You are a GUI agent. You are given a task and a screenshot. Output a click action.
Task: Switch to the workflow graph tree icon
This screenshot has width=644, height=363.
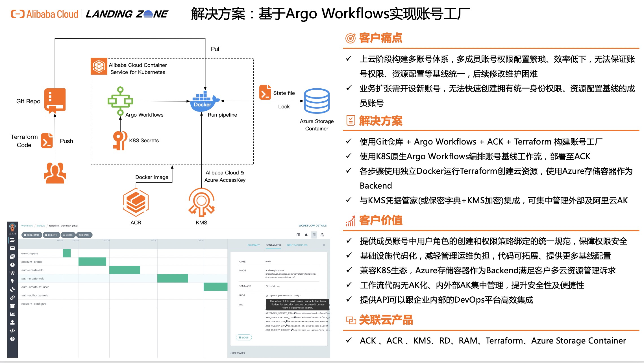pyautogui.click(x=322, y=235)
